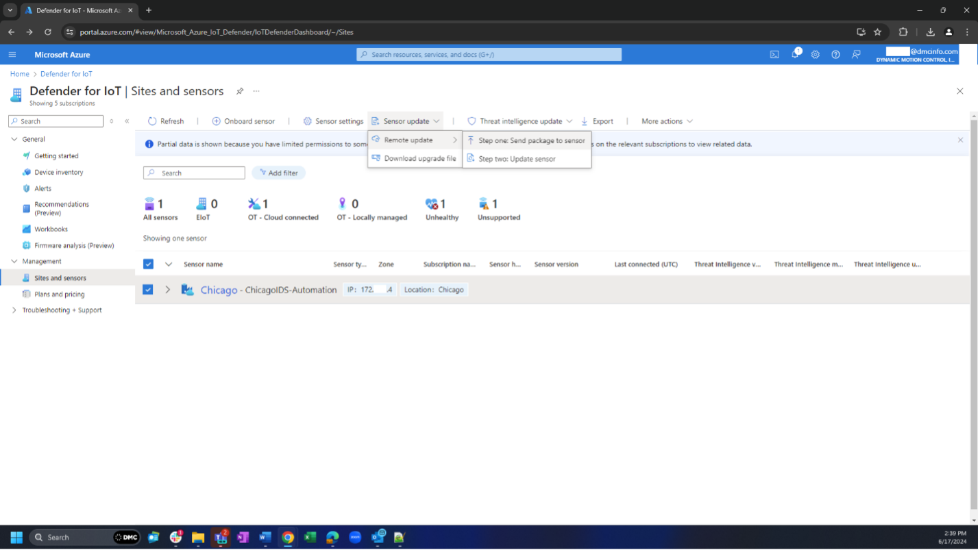Screen dimensions: 980x552
Task: Click Export button
Action: click(x=597, y=121)
